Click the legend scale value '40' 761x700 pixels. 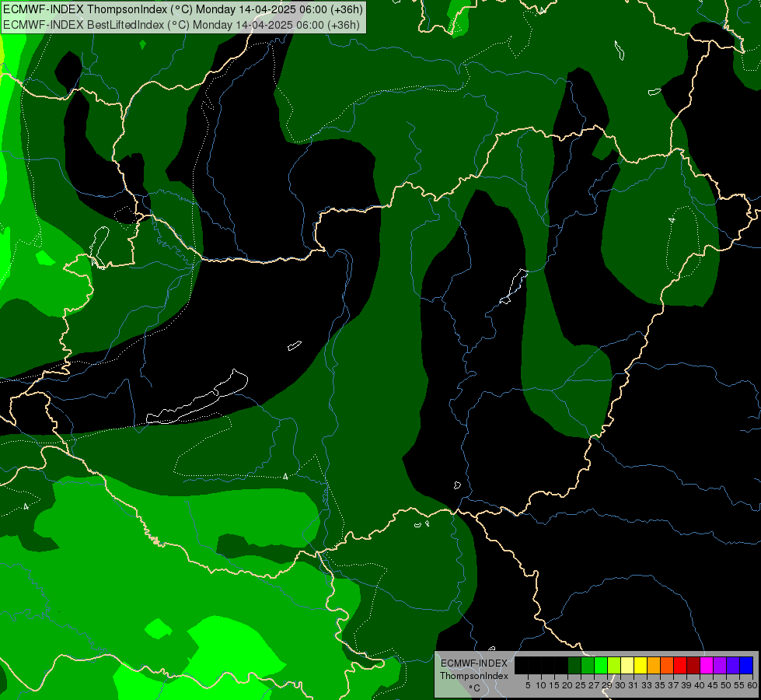[x=700, y=685]
